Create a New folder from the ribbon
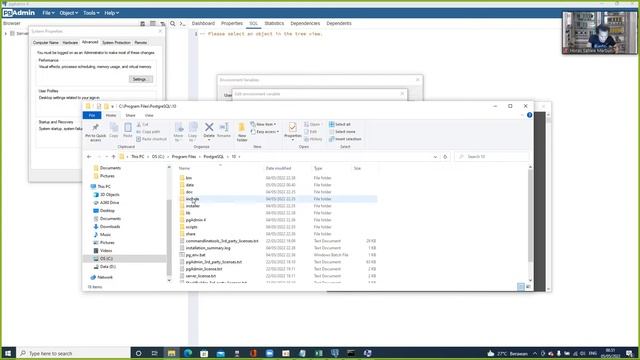This screenshot has width=640, height=360. coord(242,131)
